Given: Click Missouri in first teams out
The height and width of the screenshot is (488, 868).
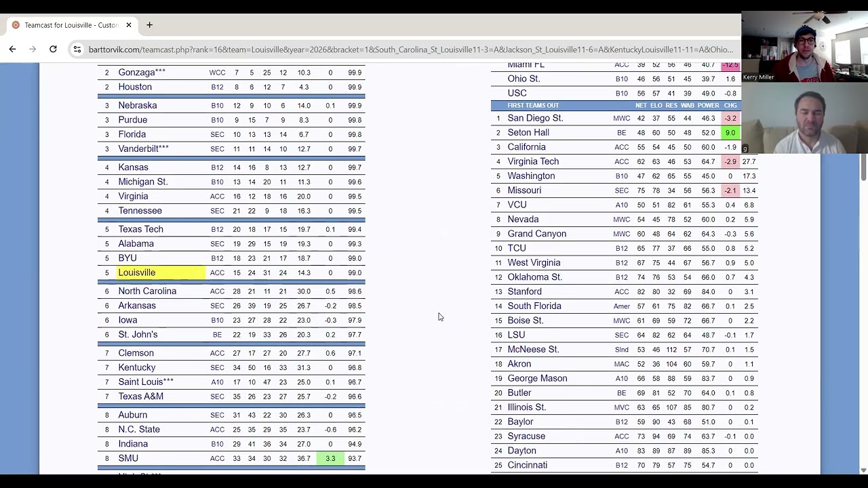Looking at the screenshot, I should click(x=524, y=190).
